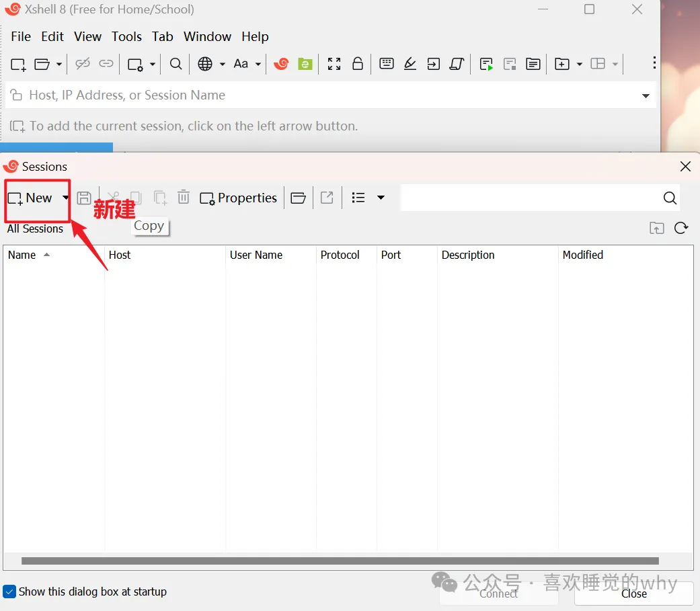700x611 pixels.
Task: Click the horizontal scrollbar in the sessions list
Action: [340, 561]
